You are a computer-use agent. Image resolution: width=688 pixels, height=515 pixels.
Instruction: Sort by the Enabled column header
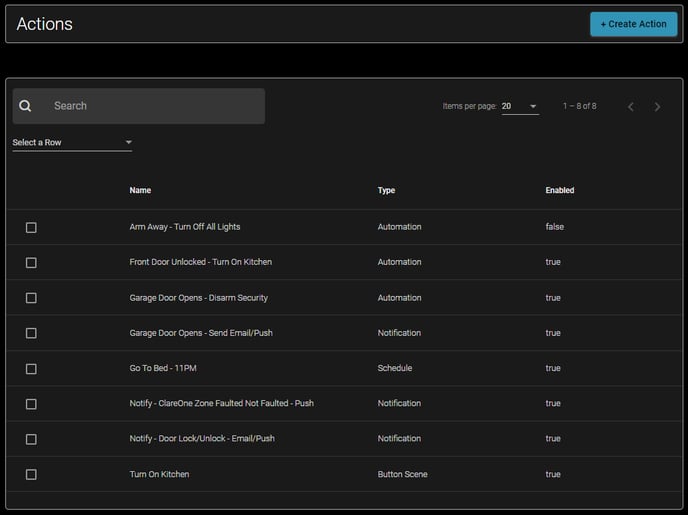[559, 190]
